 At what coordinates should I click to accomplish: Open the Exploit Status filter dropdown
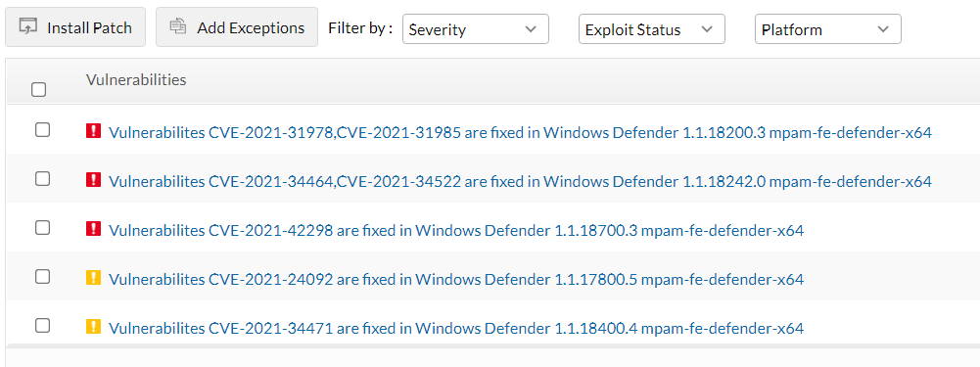(x=652, y=29)
